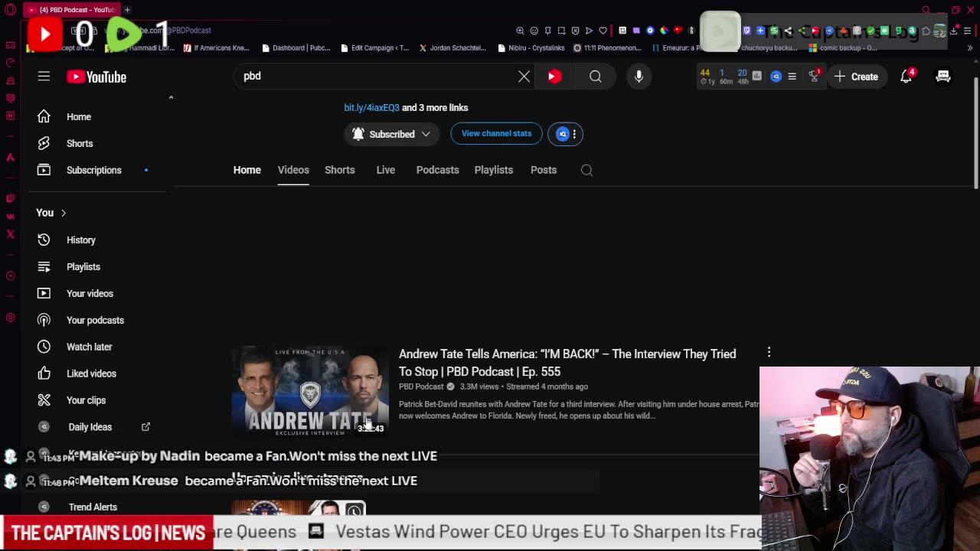Viewport: 980px width, 551px height.
Task: Focus the search field containing pbd
Action: (x=375, y=77)
